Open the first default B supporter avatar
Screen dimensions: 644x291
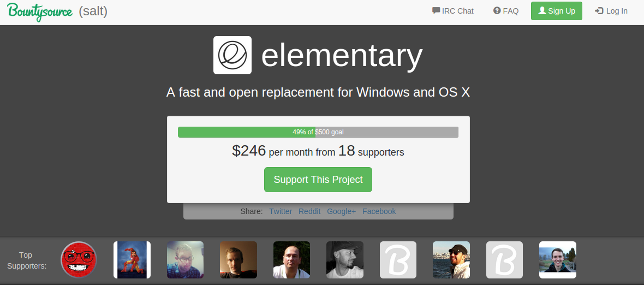coord(398,260)
